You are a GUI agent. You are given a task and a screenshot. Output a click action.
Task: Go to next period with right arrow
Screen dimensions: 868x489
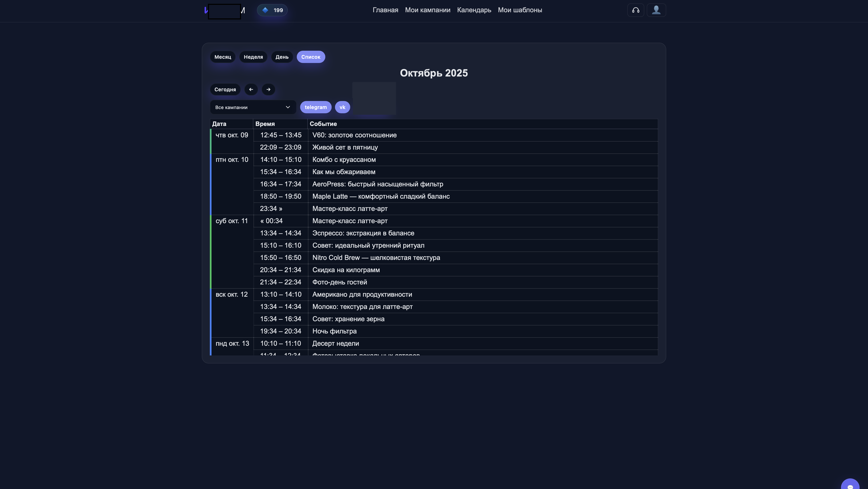(x=268, y=89)
